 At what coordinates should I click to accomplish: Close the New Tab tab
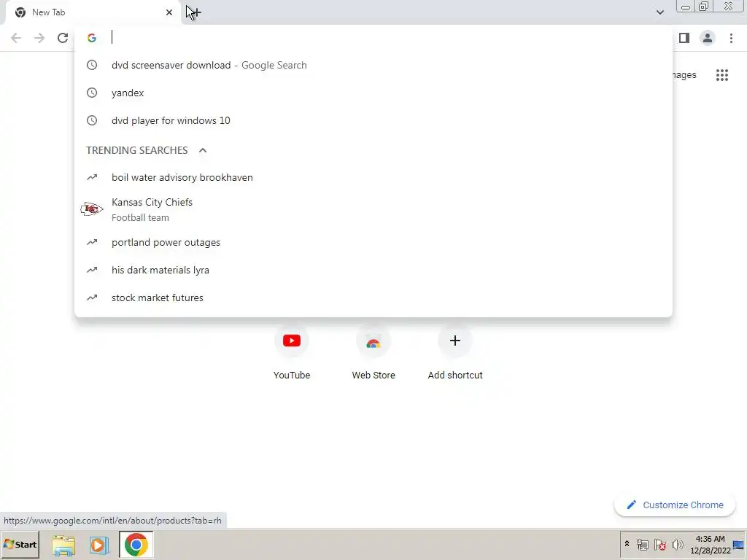tap(169, 12)
